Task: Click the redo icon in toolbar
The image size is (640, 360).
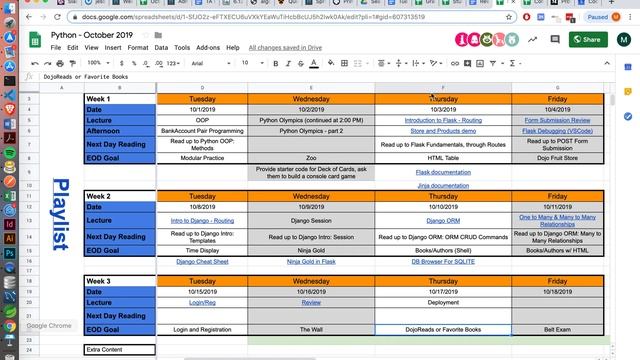Action: pyautogui.click(x=47, y=63)
